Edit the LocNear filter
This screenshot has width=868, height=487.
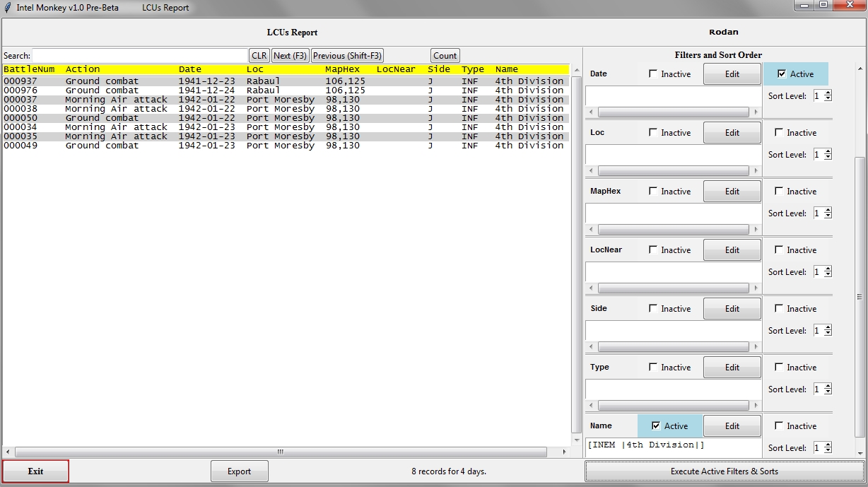732,250
